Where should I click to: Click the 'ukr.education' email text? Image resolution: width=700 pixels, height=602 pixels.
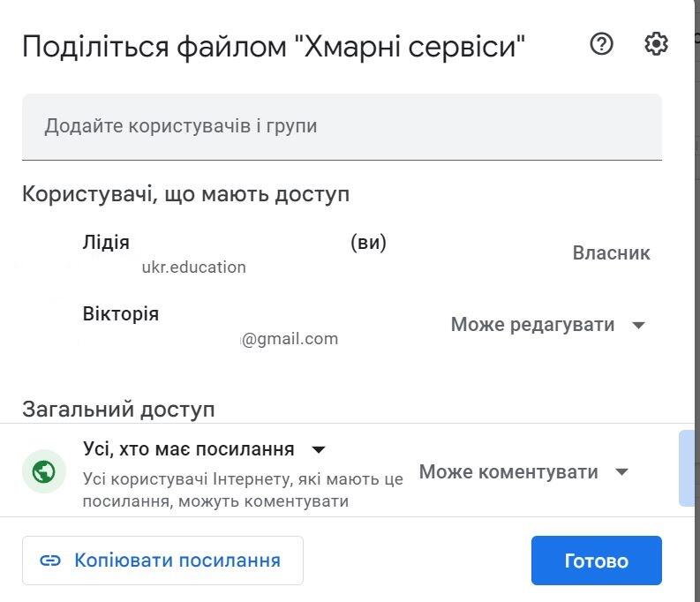pyautogui.click(x=193, y=267)
